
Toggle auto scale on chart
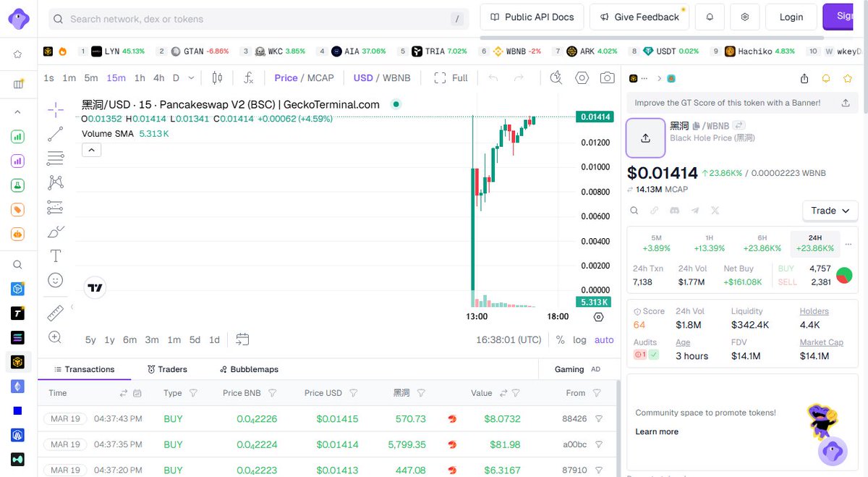(604, 339)
